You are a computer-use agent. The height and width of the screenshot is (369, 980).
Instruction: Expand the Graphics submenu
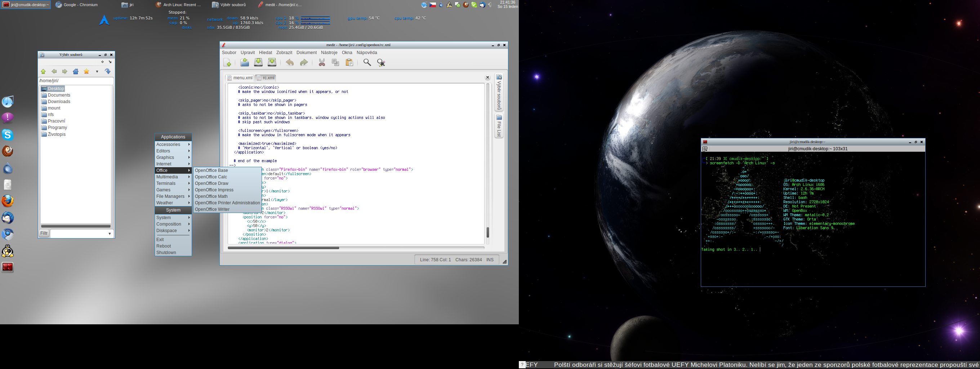173,157
